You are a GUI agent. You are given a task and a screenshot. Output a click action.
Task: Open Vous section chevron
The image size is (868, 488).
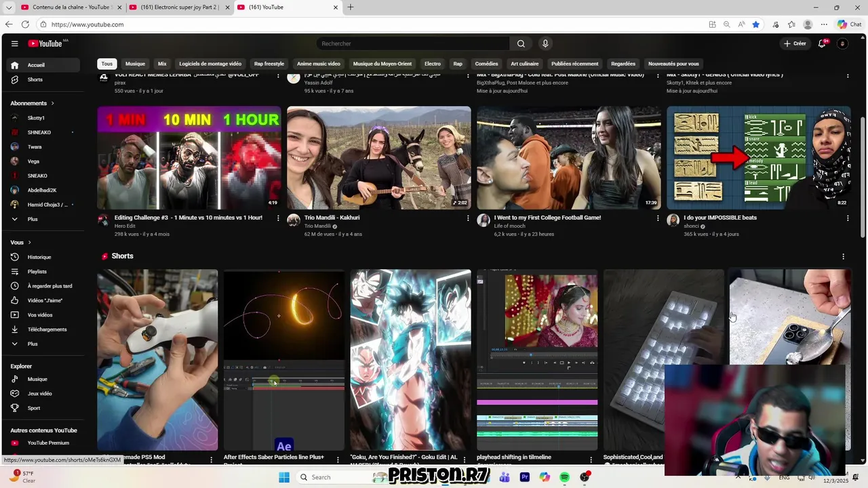(29, 242)
